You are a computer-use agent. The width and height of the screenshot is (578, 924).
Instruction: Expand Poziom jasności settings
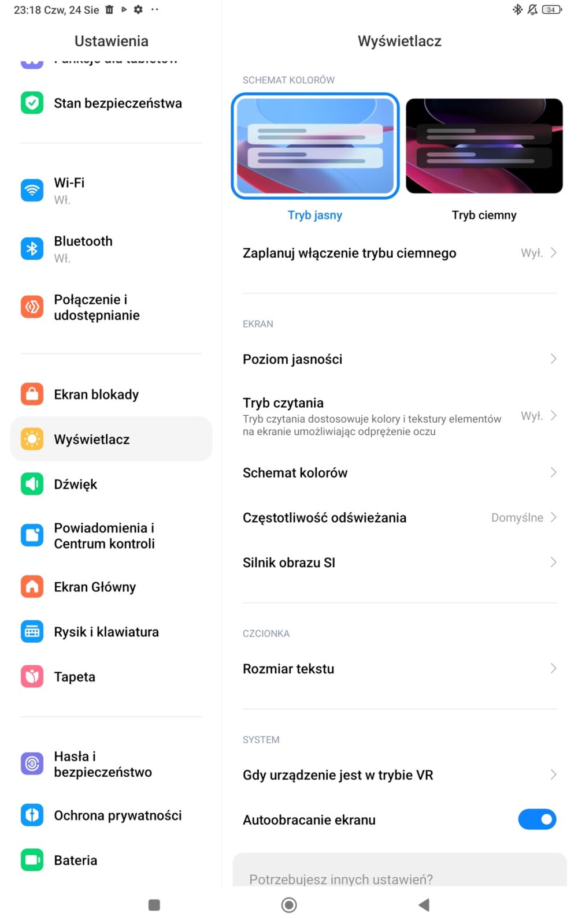click(400, 359)
